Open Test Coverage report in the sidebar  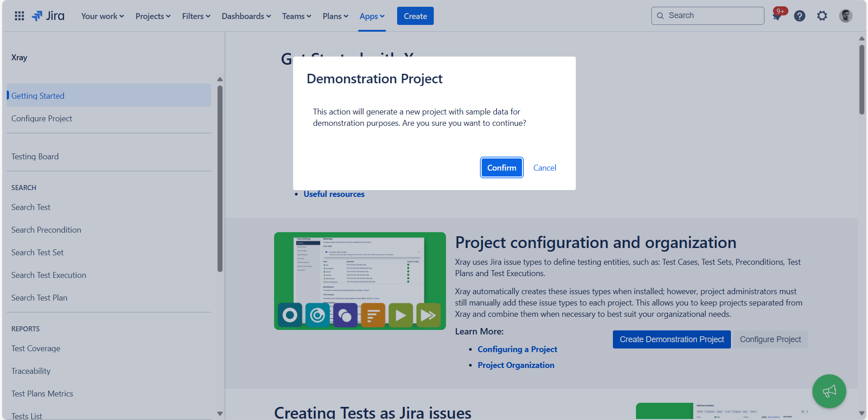click(109, 348)
